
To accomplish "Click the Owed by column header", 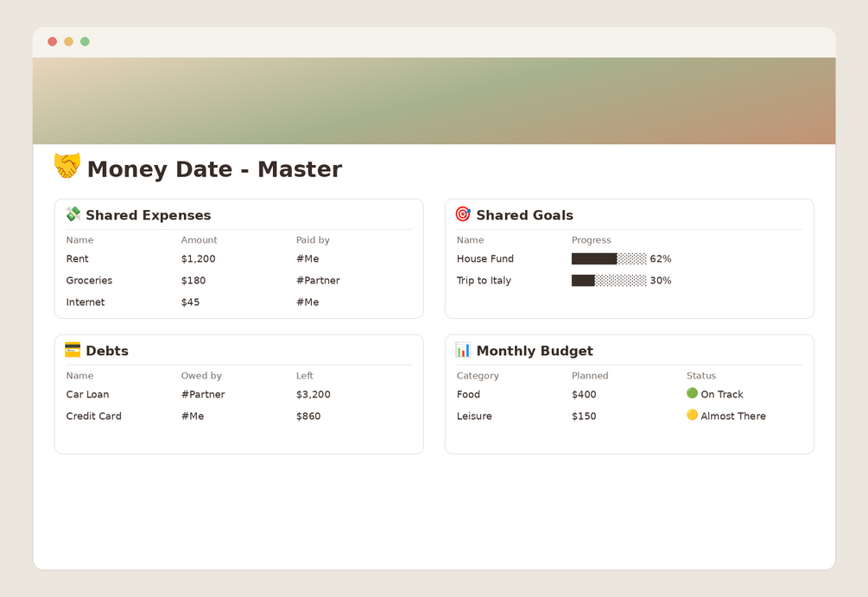I will (x=201, y=376).
